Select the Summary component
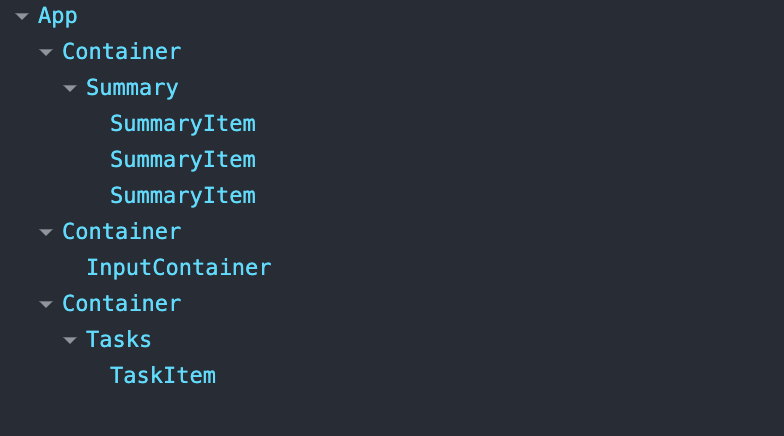Viewport: 784px width, 436px height. (132, 88)
